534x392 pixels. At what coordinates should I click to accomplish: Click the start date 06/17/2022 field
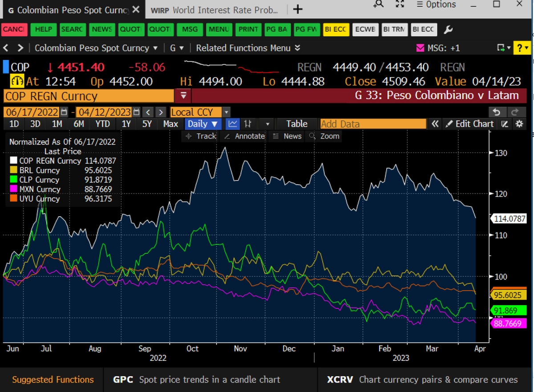click(x=32, y=112)
